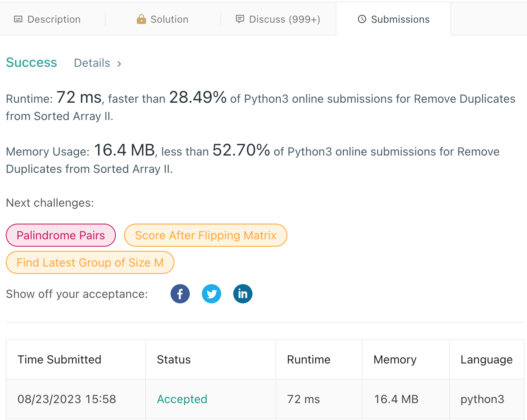
Task: Click the Success result heading
Action: coord(31,62)
